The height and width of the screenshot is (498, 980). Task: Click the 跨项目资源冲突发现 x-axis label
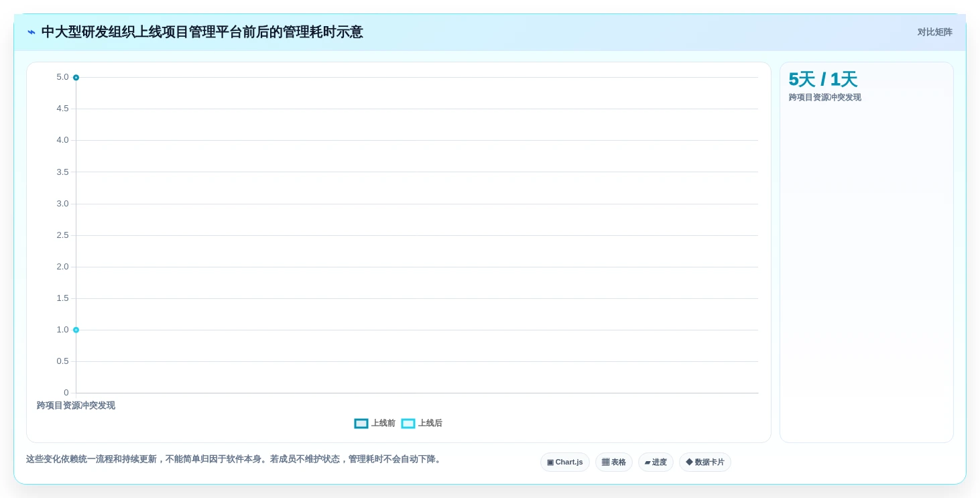click(76, 406)
